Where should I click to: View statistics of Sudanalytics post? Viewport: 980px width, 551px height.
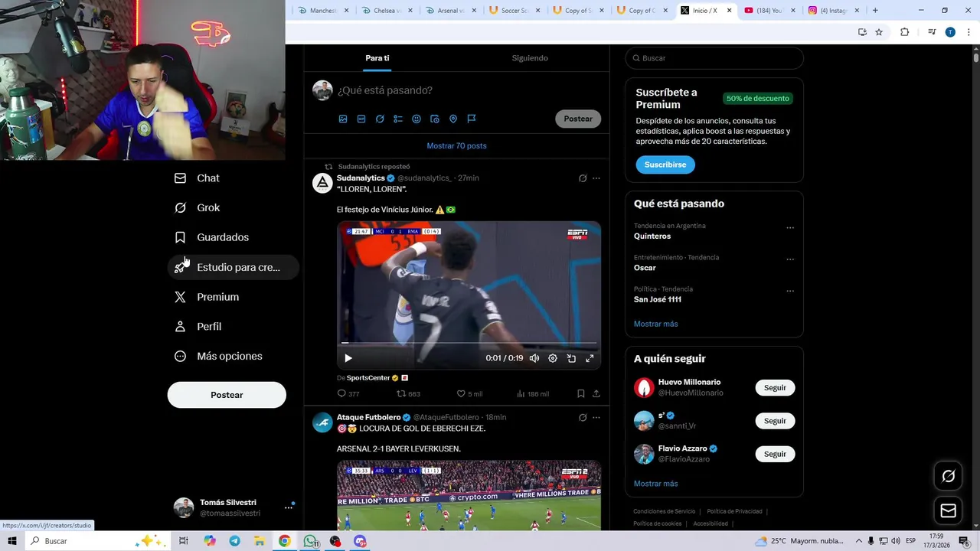pos(533,393)
